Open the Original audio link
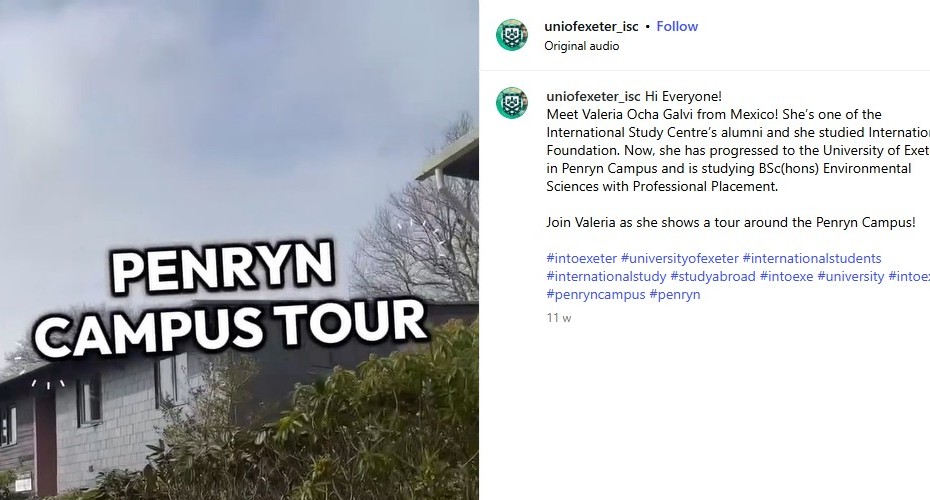 582,46
